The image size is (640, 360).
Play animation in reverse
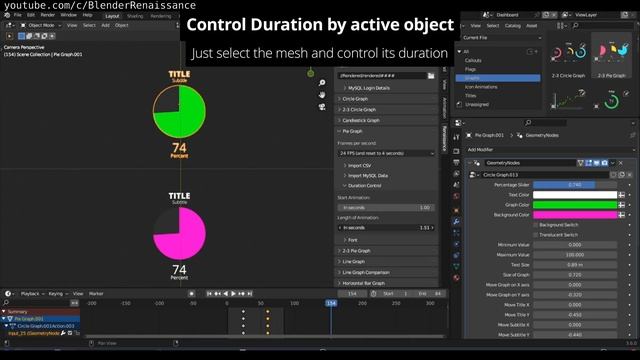pyautogui.click(x=225, y=293)
